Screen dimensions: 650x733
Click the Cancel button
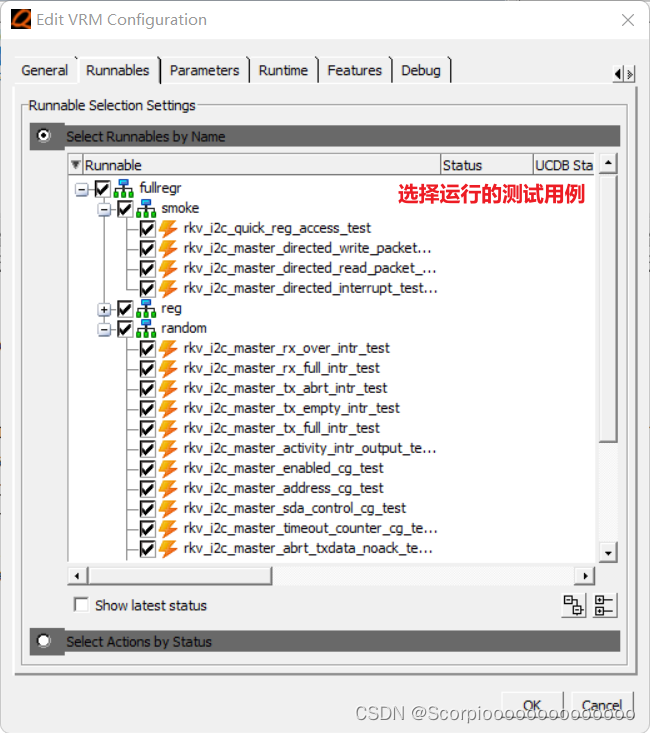602,704
